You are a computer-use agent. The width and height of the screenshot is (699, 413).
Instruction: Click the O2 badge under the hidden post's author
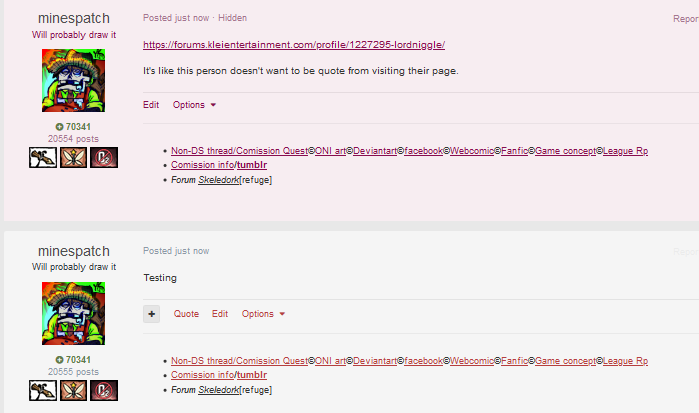pos(104,158)
